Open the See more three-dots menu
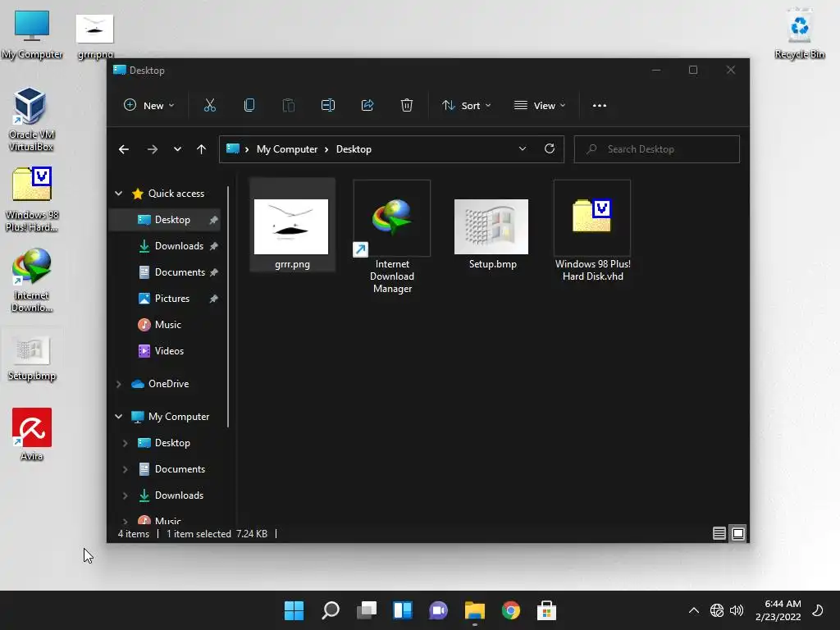Screen dimensions: 840x630 coord(600,106)
